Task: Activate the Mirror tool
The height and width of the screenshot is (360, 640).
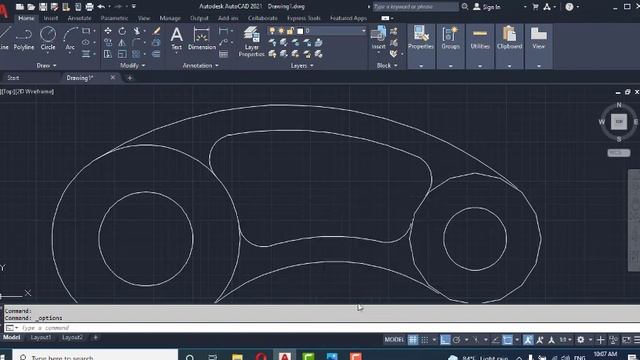Action: click(122, 42)
